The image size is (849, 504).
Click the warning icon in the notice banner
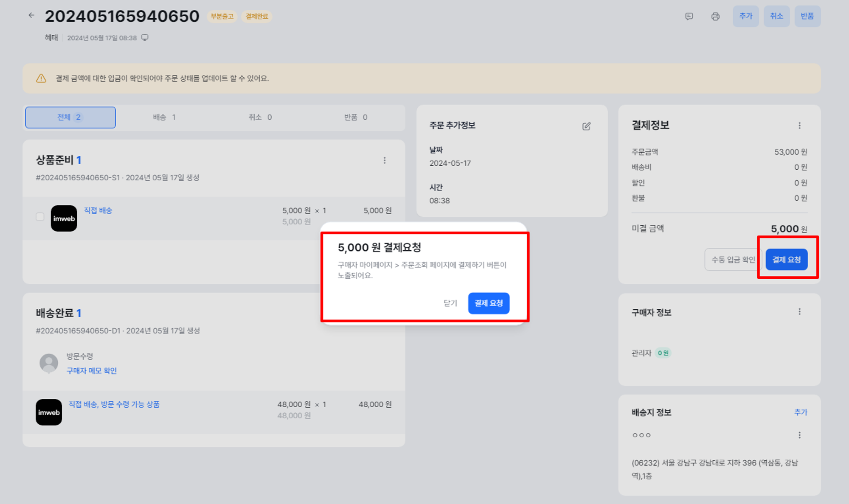tap(41, 78)
